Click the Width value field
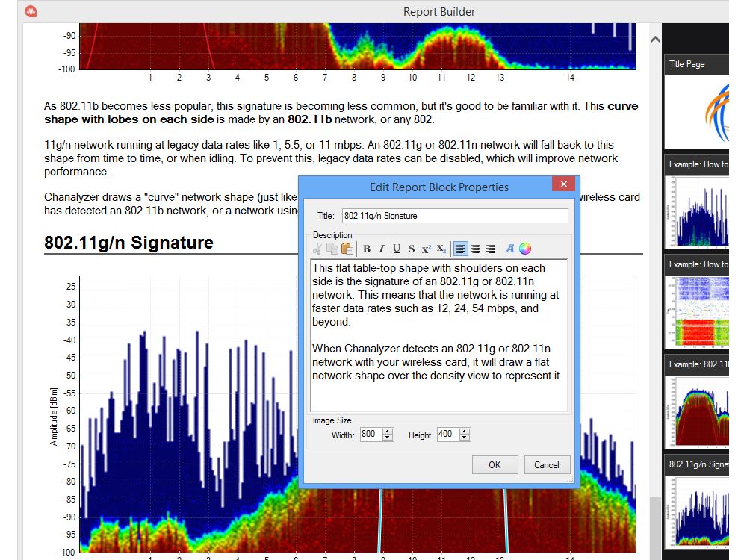 [x=371, y=435]
